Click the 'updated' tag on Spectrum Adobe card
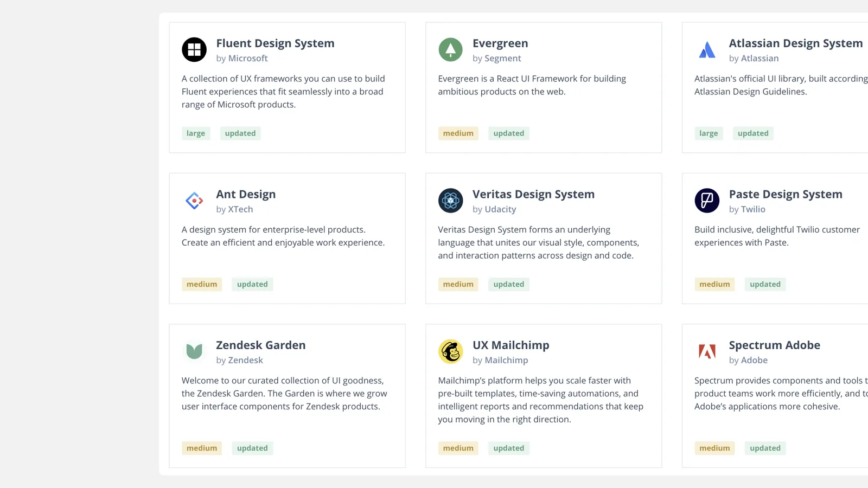 tap(765, 448)
